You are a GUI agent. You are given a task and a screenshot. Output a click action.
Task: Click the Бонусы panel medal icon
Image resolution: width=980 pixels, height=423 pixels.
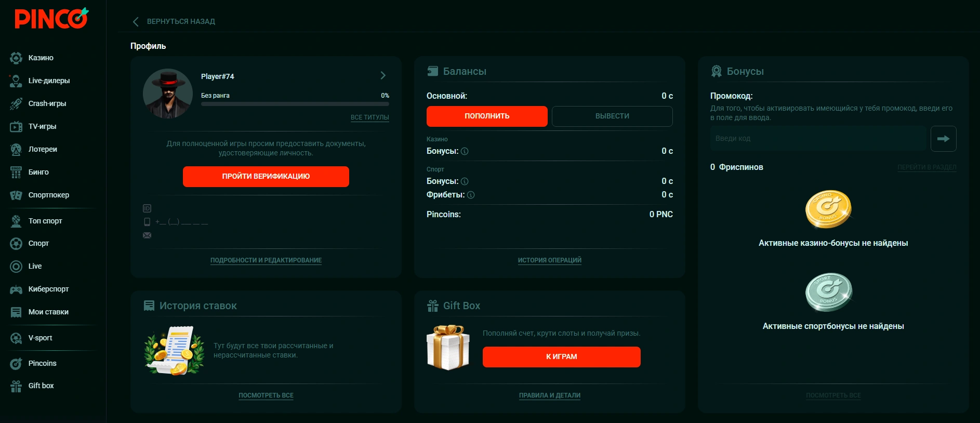pyautogui.click(x=717, y=71)
